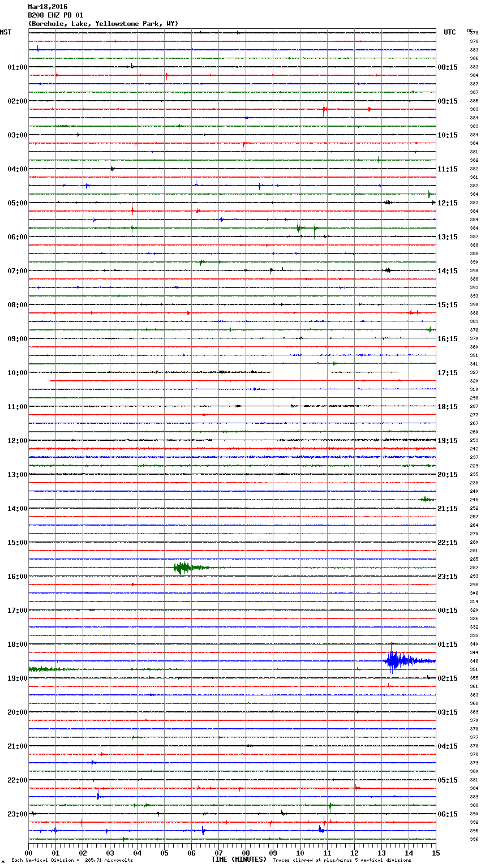Click the 17:15 UTC time label
Image resolution: width=481 pixels, height=868 pixels.
448,373
